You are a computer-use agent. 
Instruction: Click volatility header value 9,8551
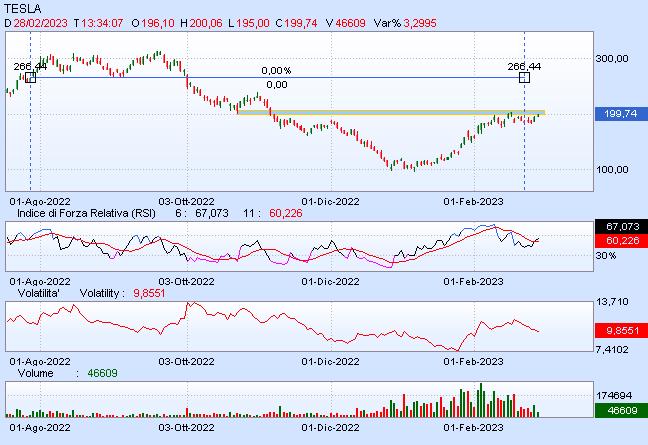[149, 293]
